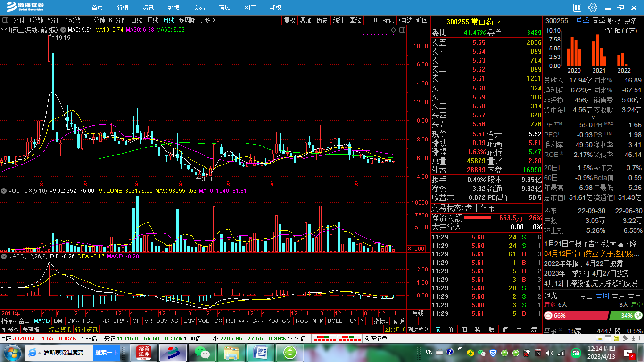Viewport: 644px width, 362px height.
Task: Expand the » arrow left of 笔 tab
Action: [x=427, y=329]
